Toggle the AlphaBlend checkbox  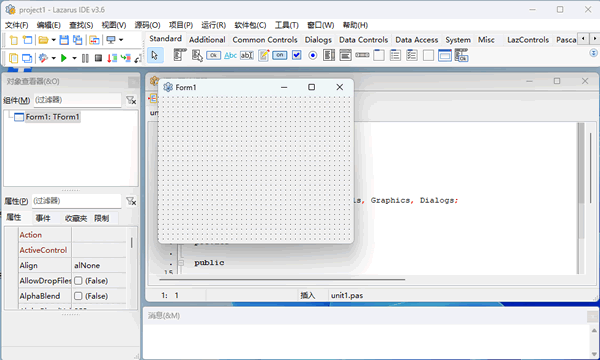(78, 296)
